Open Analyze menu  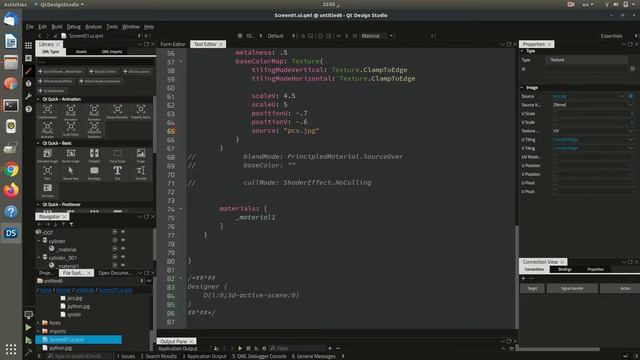click(x=93, y=27)
